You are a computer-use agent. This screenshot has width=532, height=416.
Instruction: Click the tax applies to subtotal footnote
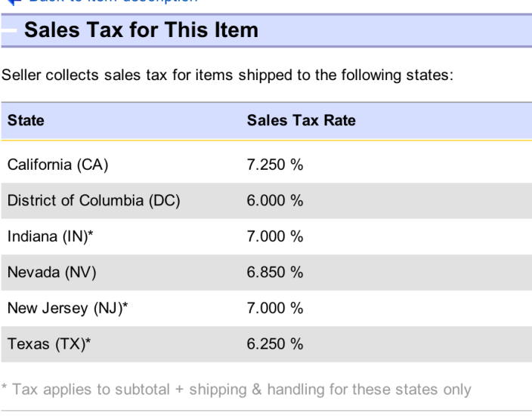[237, 390]
